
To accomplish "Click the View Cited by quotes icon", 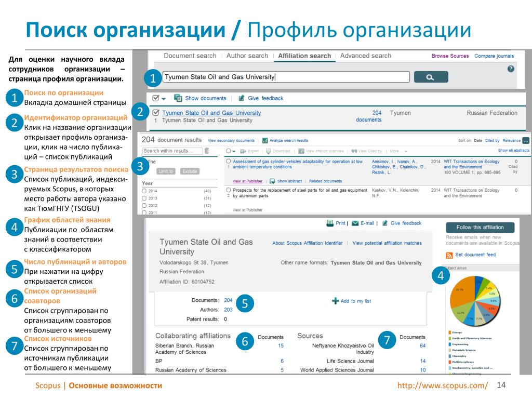I will point(354,151).
